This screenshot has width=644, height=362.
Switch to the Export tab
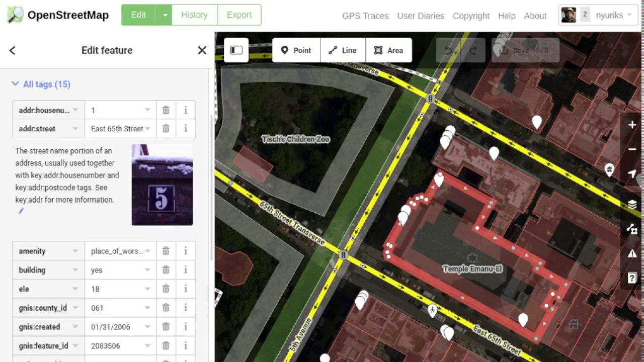point(239,15)
